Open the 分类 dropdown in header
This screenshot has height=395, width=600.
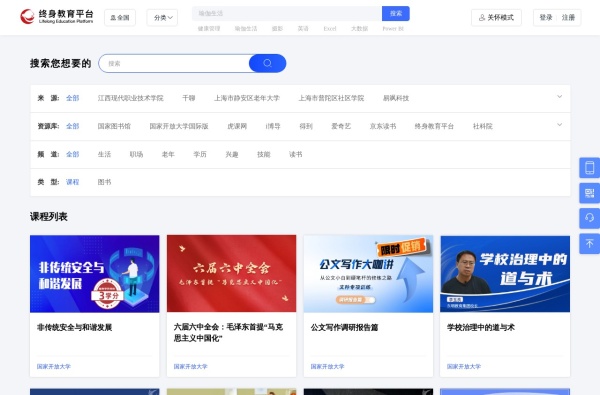(162, 18)
